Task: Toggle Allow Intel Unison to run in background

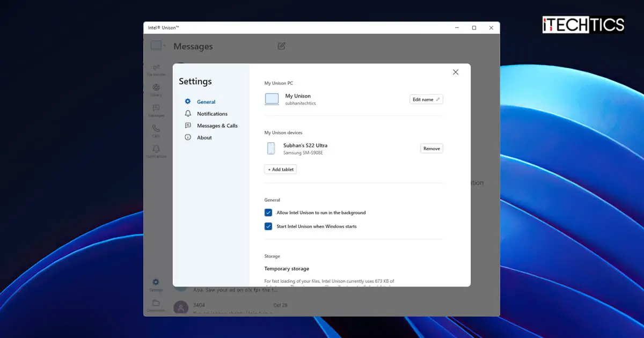Action: click(x=268, y=212)
